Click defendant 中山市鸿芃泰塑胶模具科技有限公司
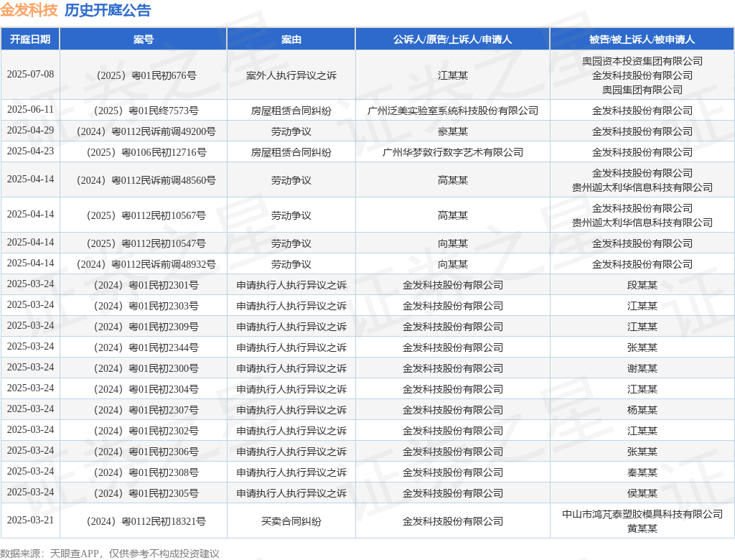 click(642, 514)
